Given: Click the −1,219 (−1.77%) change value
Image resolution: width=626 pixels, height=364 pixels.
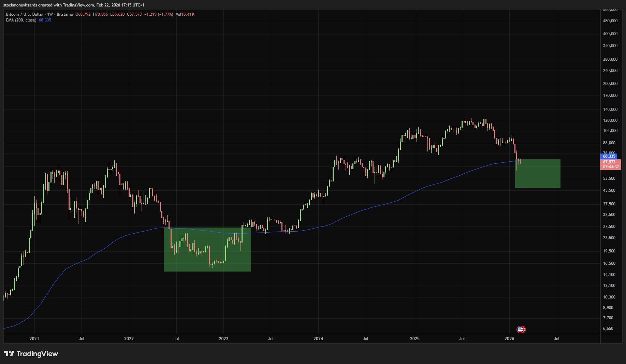Looking at the screenshot, I should pos(159,14).
